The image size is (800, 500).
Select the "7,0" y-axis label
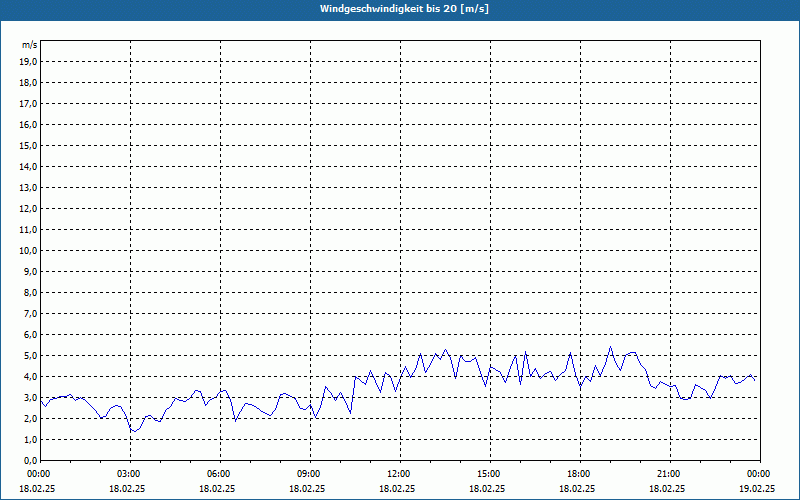click(x=31, y=313)
